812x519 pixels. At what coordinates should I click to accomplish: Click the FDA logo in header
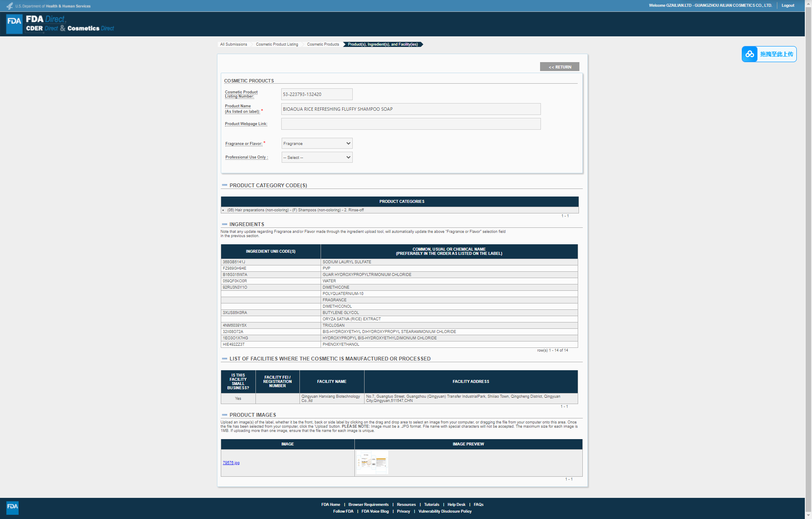point(14,24)
